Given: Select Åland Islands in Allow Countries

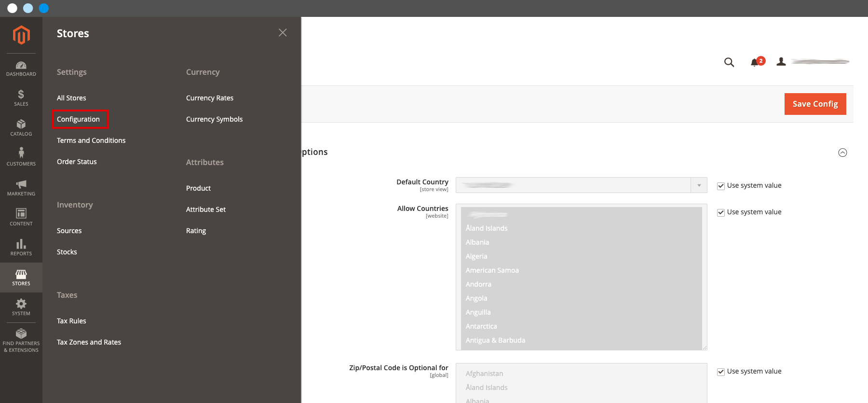Looking at the screenshot, I should point(581,228).
